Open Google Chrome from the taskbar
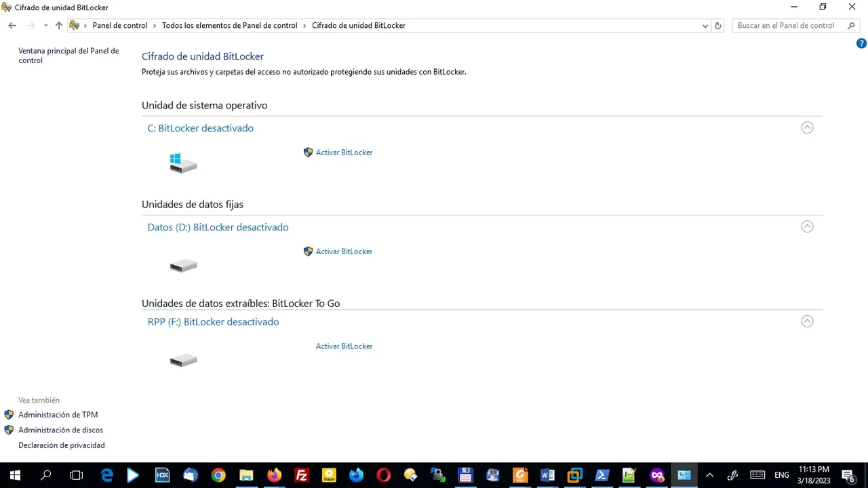The image size is (868, 488). coord(218,475)
